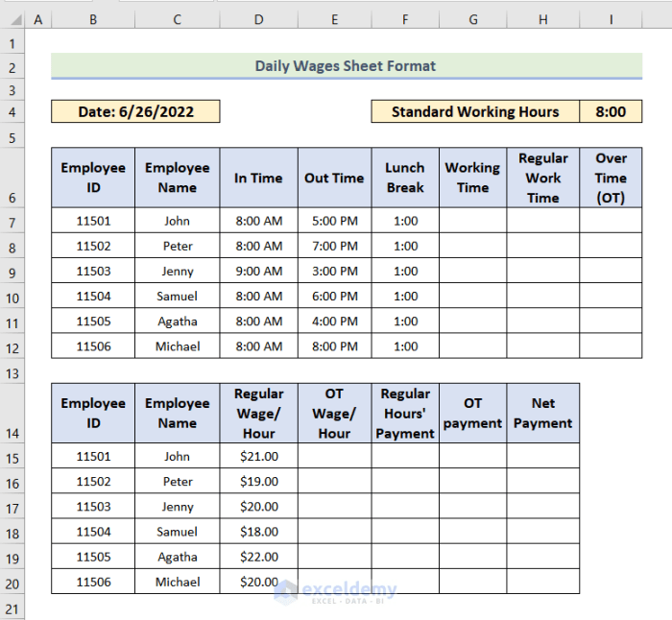
Task: Click the Out Time header cell
Action: 335,178
